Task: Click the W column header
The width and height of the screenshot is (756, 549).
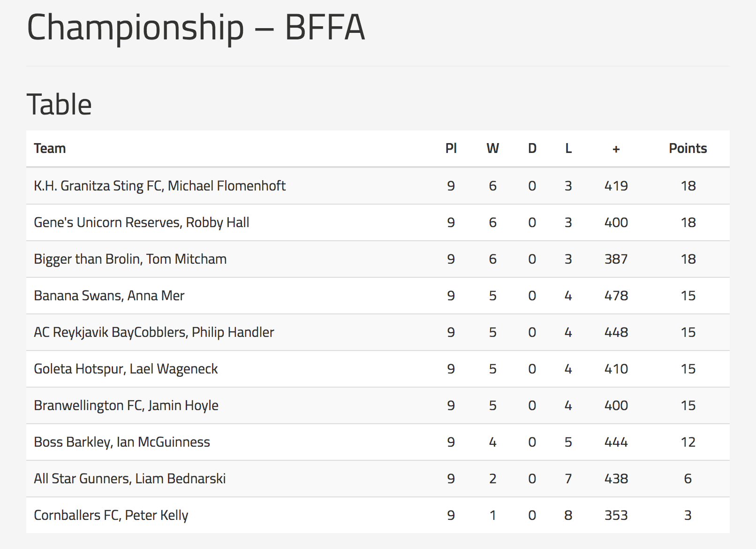Action: (492, 148)
